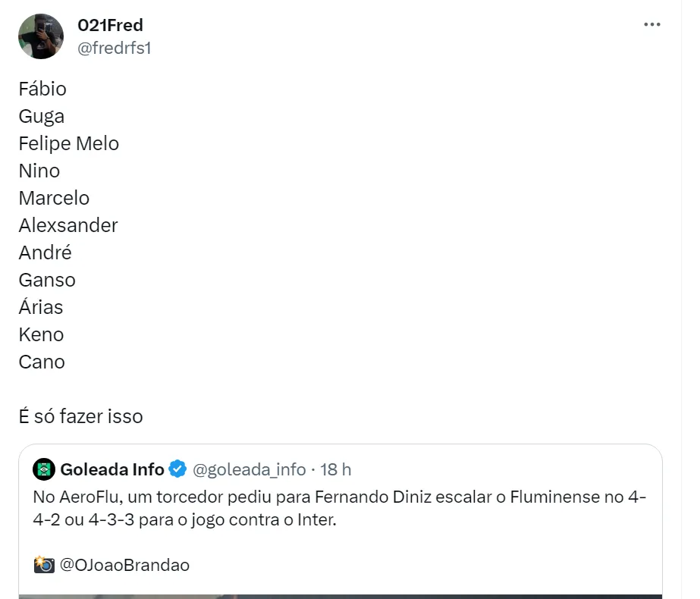The width and height of the screenshot is (700, 599).
Task: Click 021Fred's profile avatar
Action: [x=41, y=36]
